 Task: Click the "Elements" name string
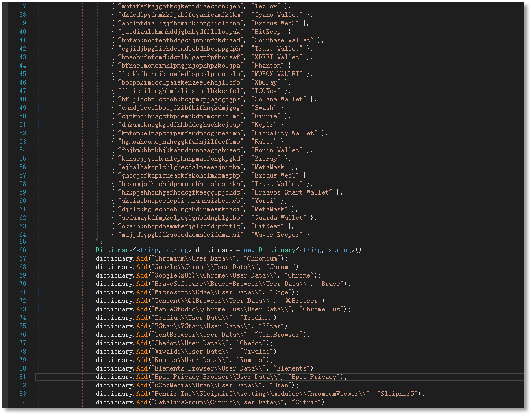pos(292,368)
